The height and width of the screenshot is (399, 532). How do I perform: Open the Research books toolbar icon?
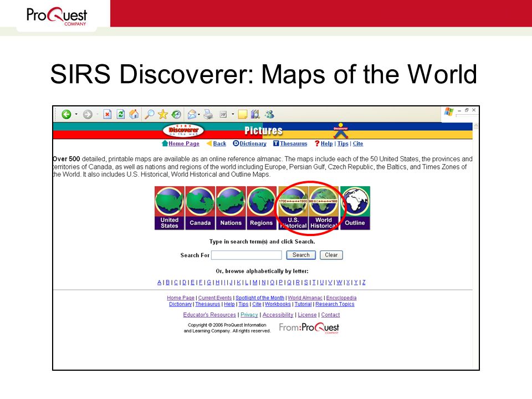pos(255,114)
